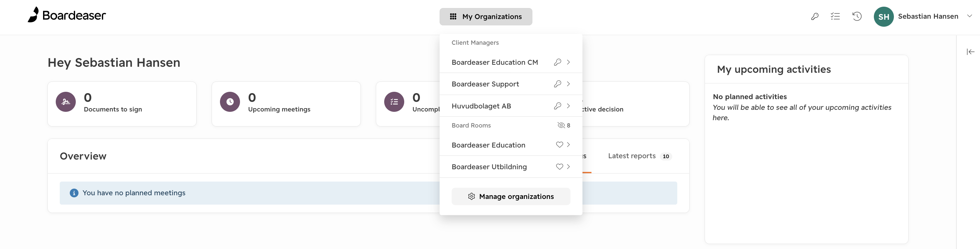Click key icon next to Huvudbolaget AB
Image resolution: width=980 pixels, height=249 pixels.
(557, 106)
